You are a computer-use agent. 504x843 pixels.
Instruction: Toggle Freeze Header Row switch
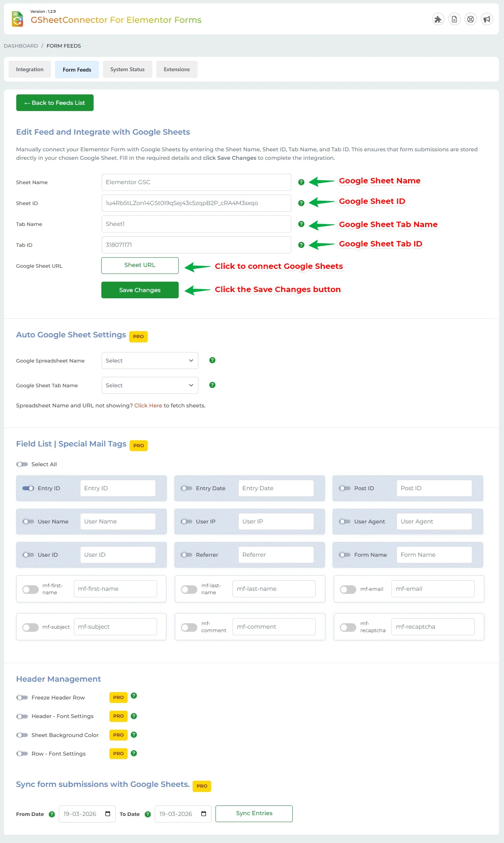(x=22, y=698)
